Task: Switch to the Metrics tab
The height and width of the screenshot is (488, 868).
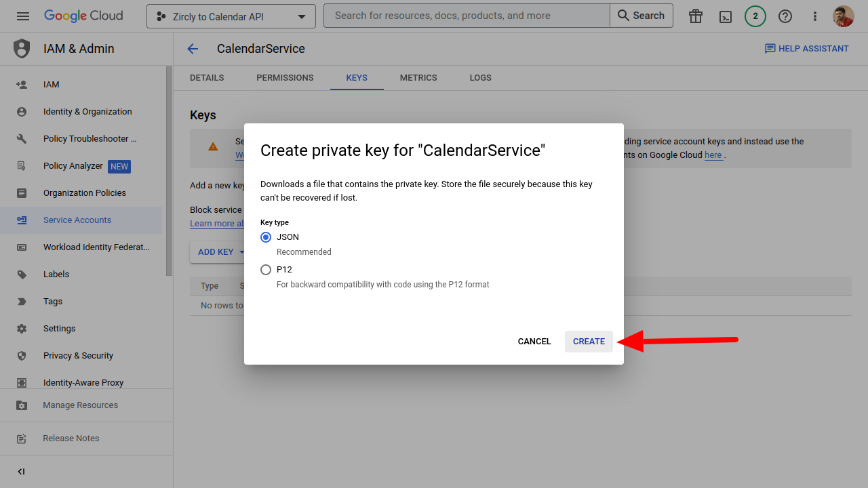Action: coord(418,78)
